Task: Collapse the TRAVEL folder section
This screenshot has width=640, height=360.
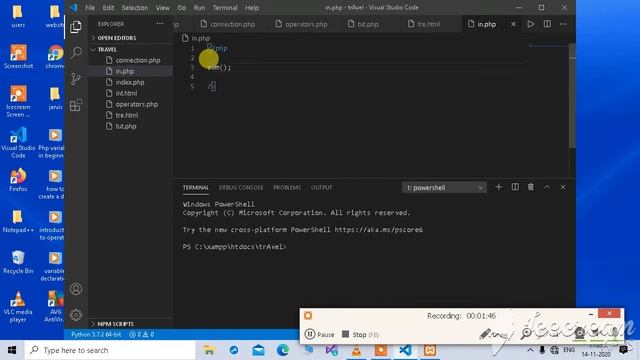Action: click(x=107, y=49)
